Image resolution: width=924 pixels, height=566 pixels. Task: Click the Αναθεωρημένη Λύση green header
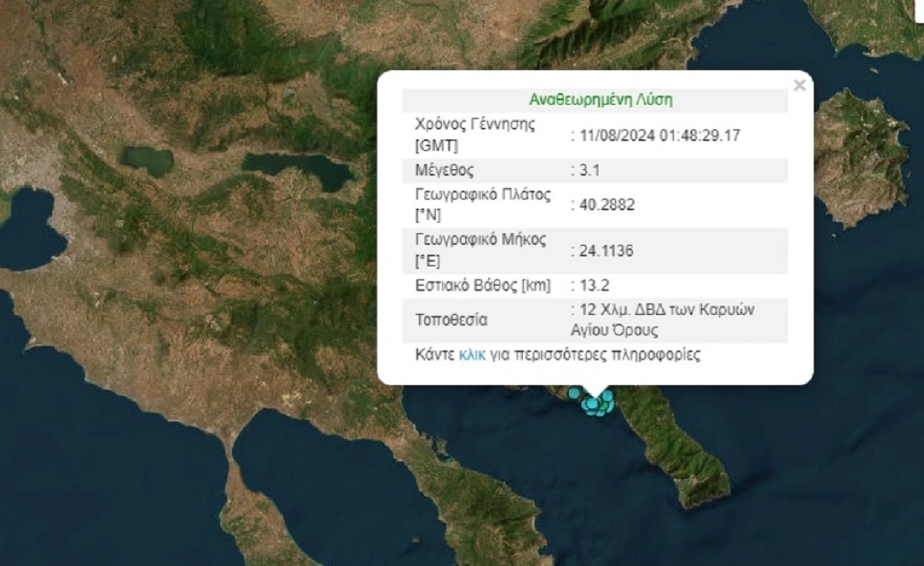(x=601, y=99)
